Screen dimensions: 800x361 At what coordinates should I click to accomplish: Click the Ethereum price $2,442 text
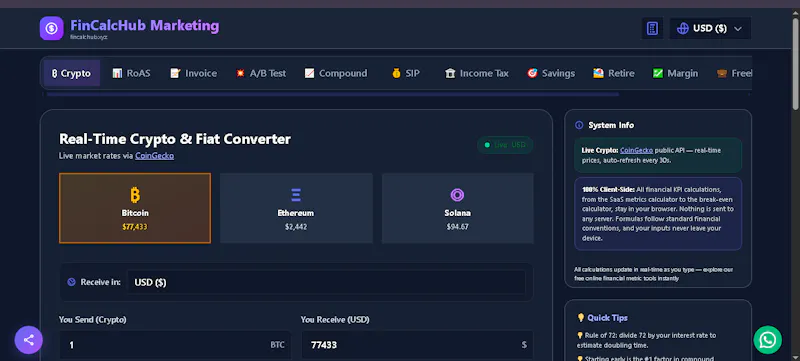[296, 227]
